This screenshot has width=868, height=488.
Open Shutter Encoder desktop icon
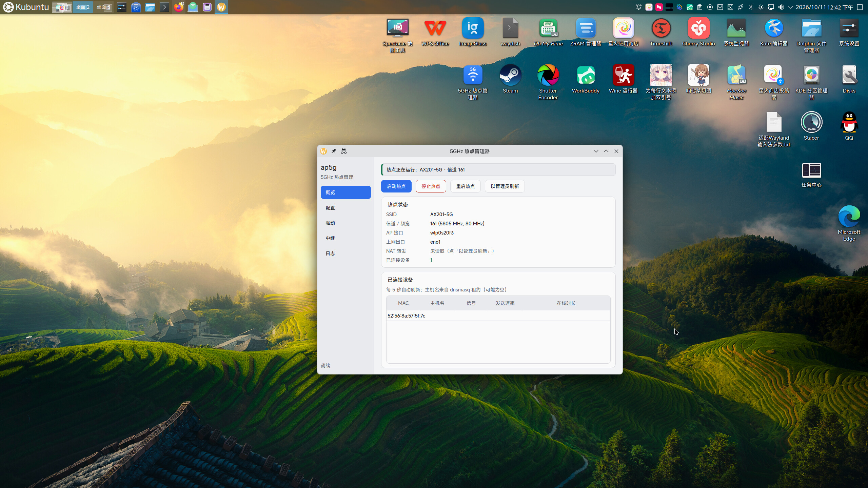(x=548, y=82)
